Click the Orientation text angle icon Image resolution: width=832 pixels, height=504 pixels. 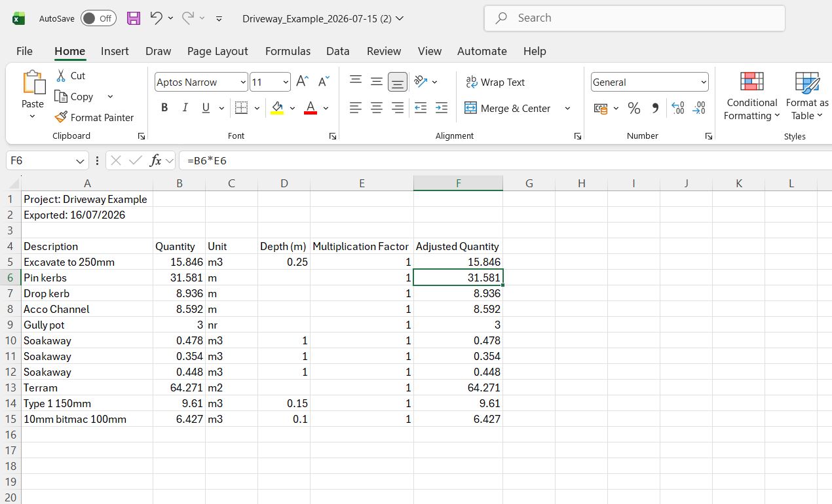coord(421,82)
